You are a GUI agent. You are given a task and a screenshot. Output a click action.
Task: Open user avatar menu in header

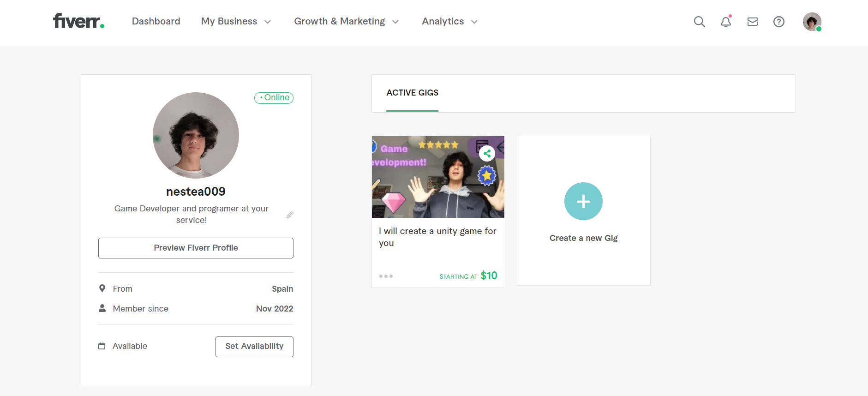coord(812,22)
